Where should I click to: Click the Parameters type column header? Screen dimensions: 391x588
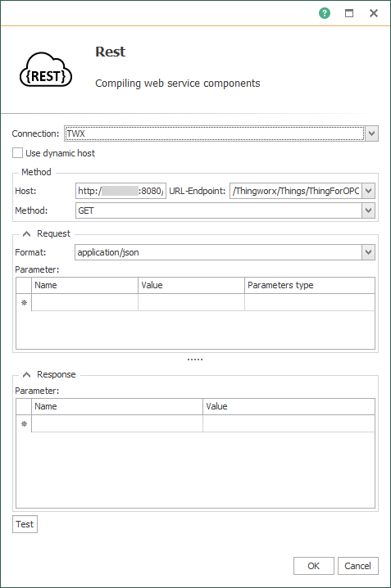(x=310, y=285)
